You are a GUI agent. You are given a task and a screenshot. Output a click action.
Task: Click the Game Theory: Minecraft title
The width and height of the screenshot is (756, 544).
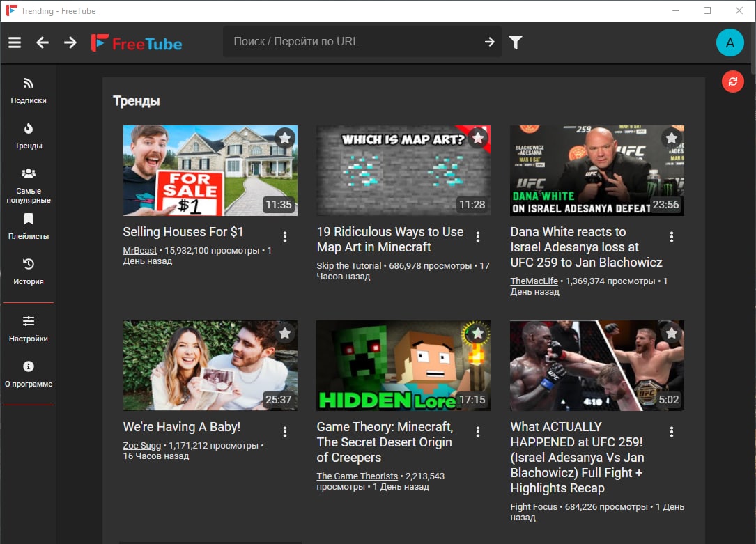tap(385, 442)
